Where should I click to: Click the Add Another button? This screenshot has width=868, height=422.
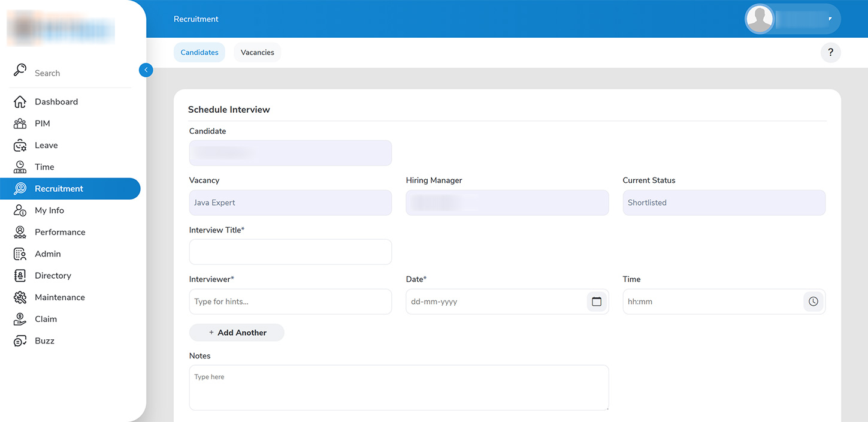point(237,333)
